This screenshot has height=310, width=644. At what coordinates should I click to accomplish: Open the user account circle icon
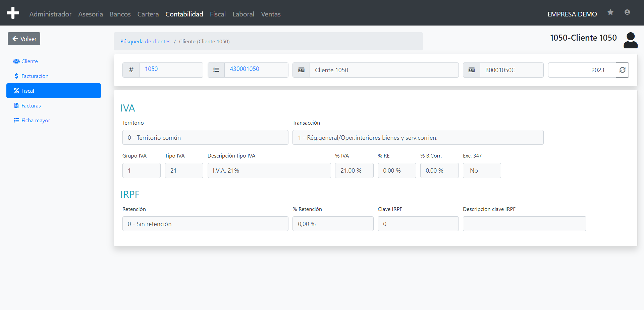pyautogui.click(x=627, y=12)
